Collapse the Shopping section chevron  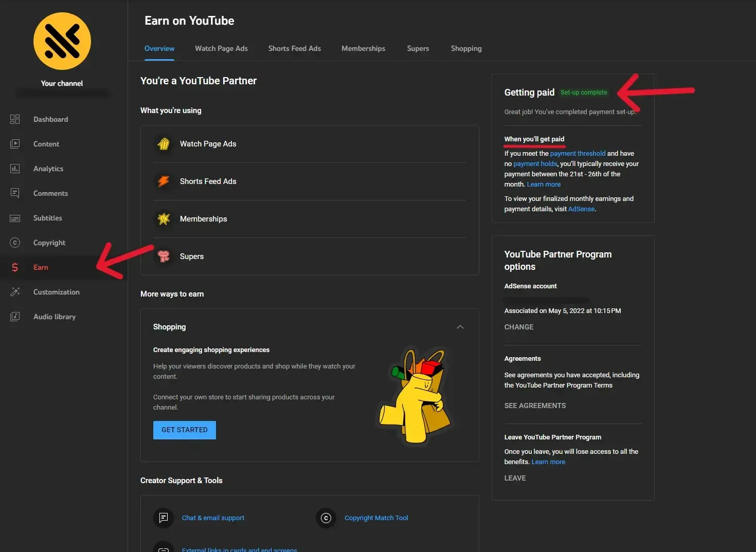pos(460,327)
